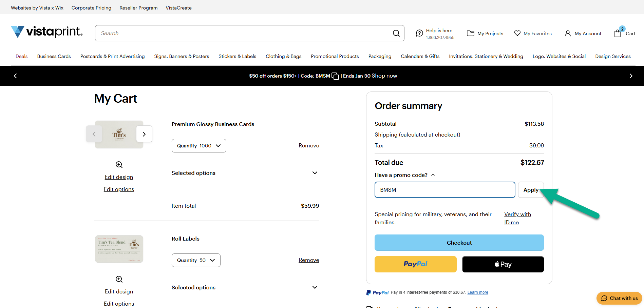
Task: Copy promo code BMSM from the banner
Action: pyautogui.click(x=335, y=76)
